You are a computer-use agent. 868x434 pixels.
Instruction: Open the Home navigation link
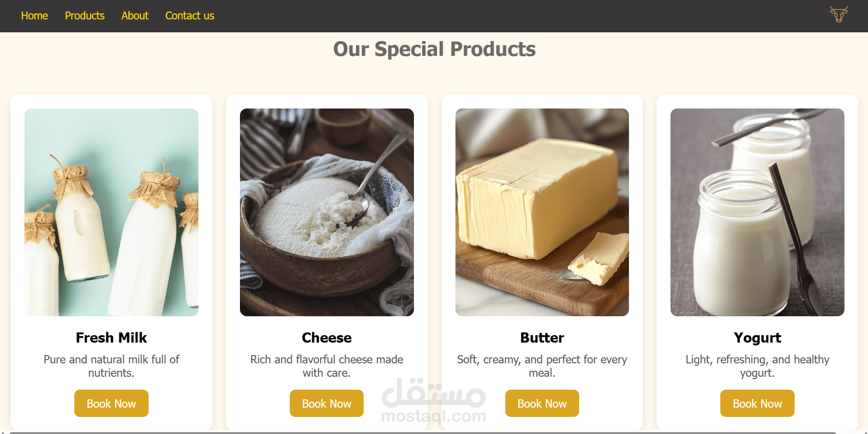(x=35, y=16)
